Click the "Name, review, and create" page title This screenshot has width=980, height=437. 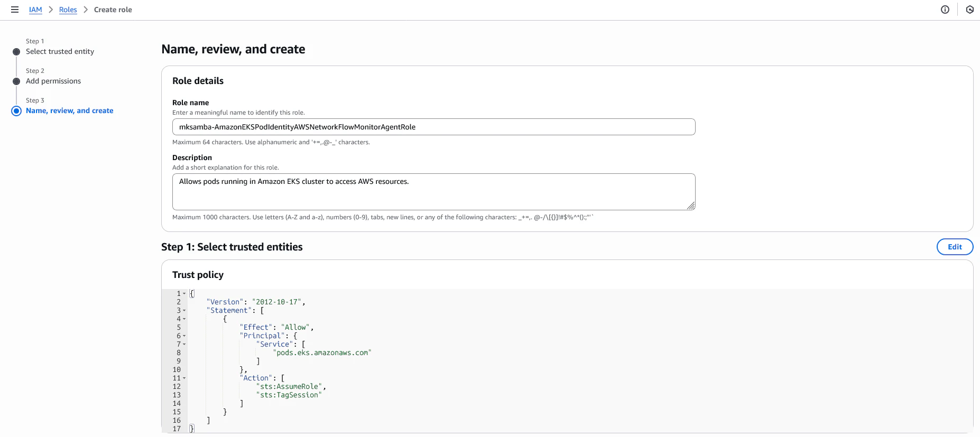[233, 49]
